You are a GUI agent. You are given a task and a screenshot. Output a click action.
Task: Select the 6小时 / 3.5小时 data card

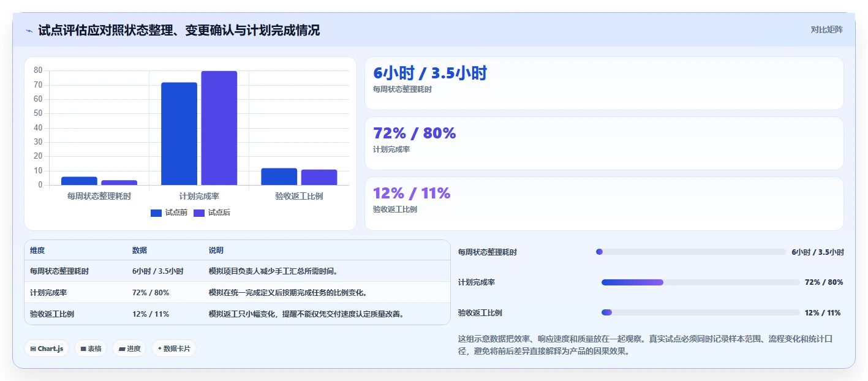click(x=604, y=83)
